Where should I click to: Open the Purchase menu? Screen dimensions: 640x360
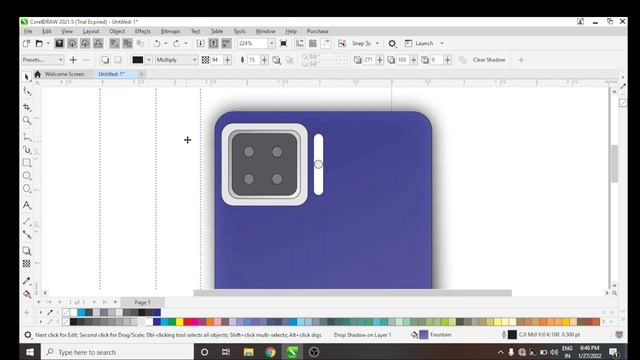pos(318,31)
